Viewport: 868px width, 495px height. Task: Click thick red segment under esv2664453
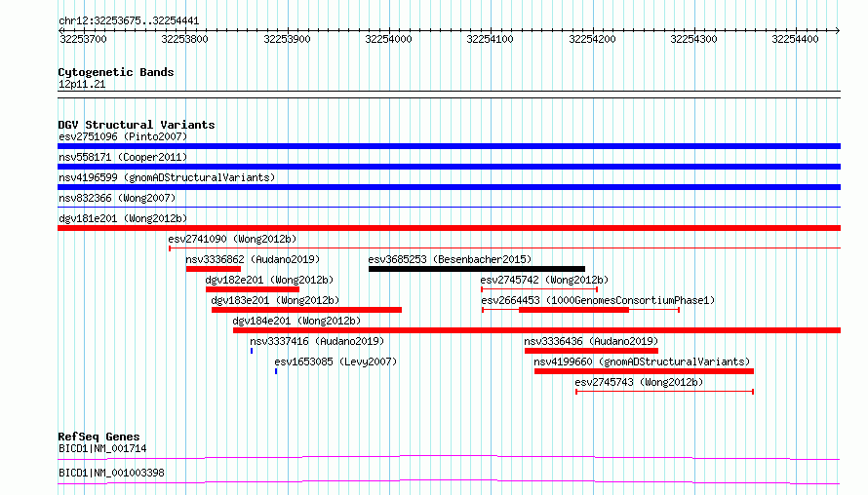pos(574,310)
